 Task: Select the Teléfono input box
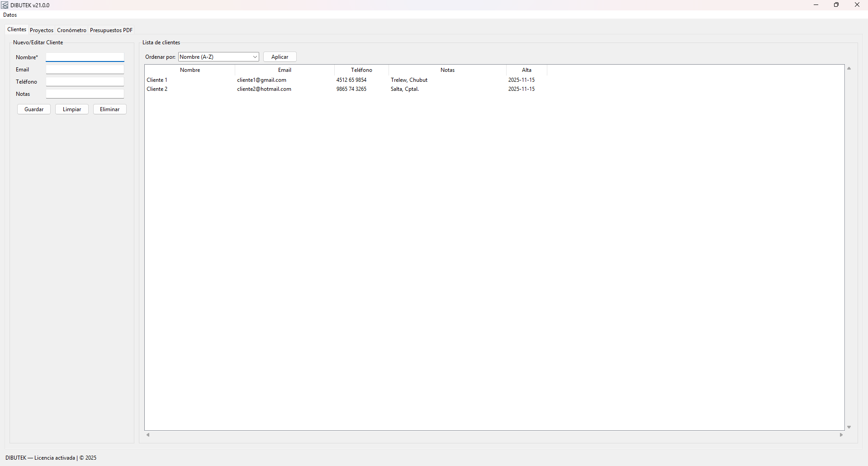(x=85, y=82)
